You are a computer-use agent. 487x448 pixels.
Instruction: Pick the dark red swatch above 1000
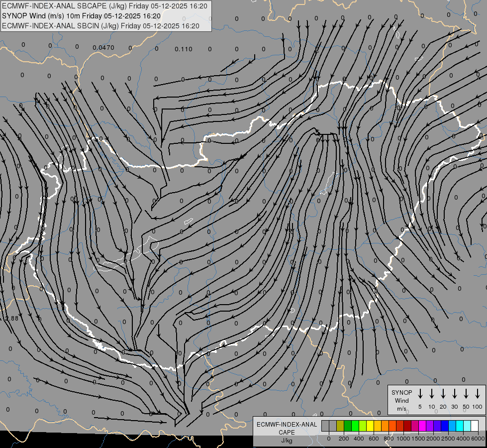click(x=407, y=426)
